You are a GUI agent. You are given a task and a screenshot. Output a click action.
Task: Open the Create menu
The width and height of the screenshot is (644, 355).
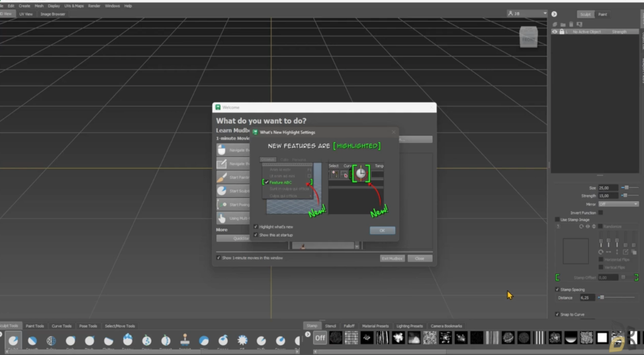[25, 6]
